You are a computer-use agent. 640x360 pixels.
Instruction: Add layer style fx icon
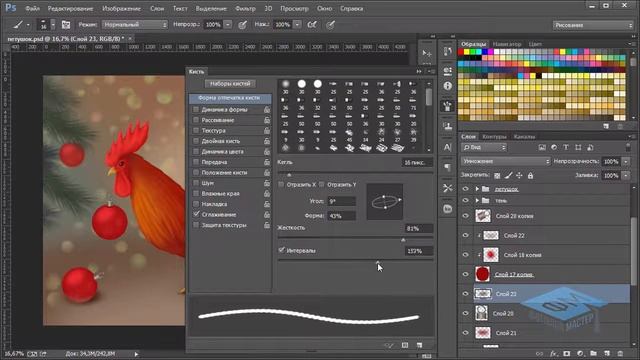553,353
